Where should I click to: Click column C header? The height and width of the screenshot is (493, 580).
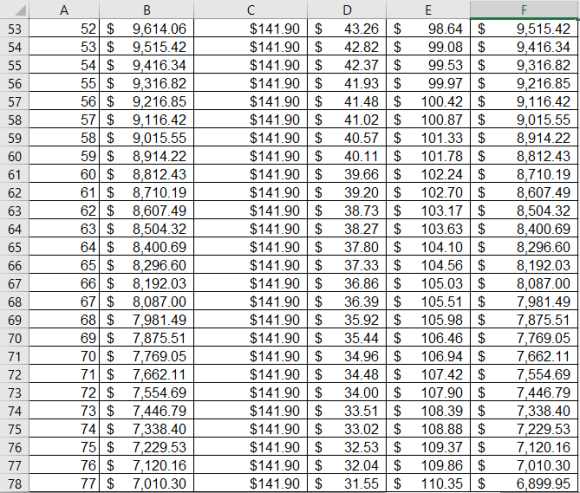[250, 10]
